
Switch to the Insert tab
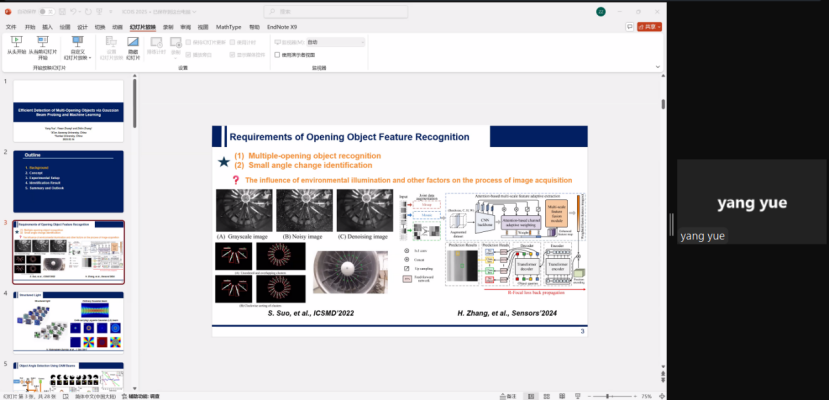tap(48, 27)
